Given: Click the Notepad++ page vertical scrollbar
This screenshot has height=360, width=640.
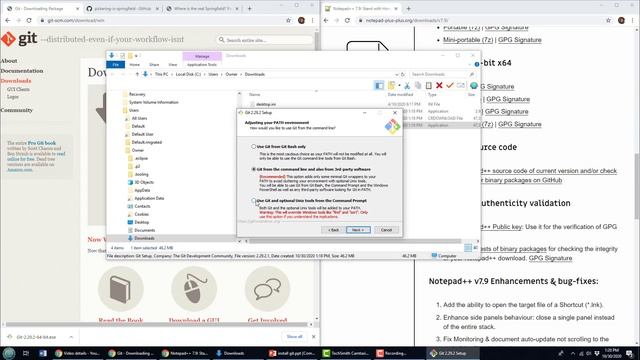Looking at the screenshot, I should click(637, 187).
